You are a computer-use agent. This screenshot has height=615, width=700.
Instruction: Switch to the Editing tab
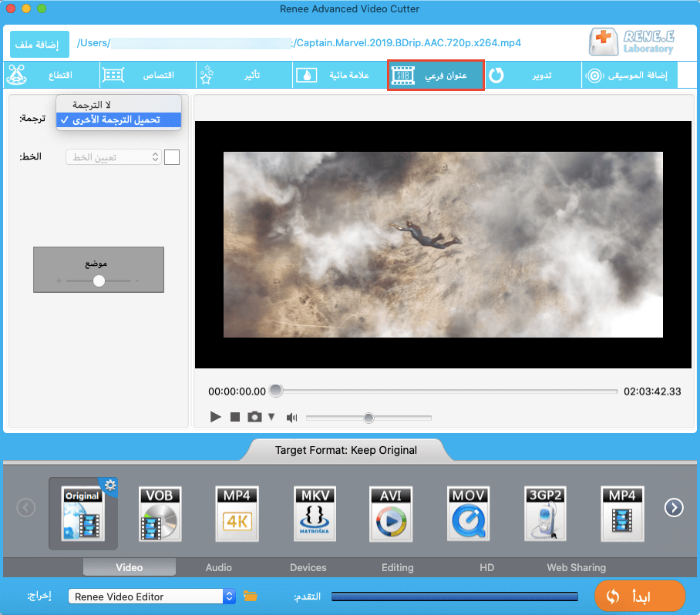tap(397, 567)
